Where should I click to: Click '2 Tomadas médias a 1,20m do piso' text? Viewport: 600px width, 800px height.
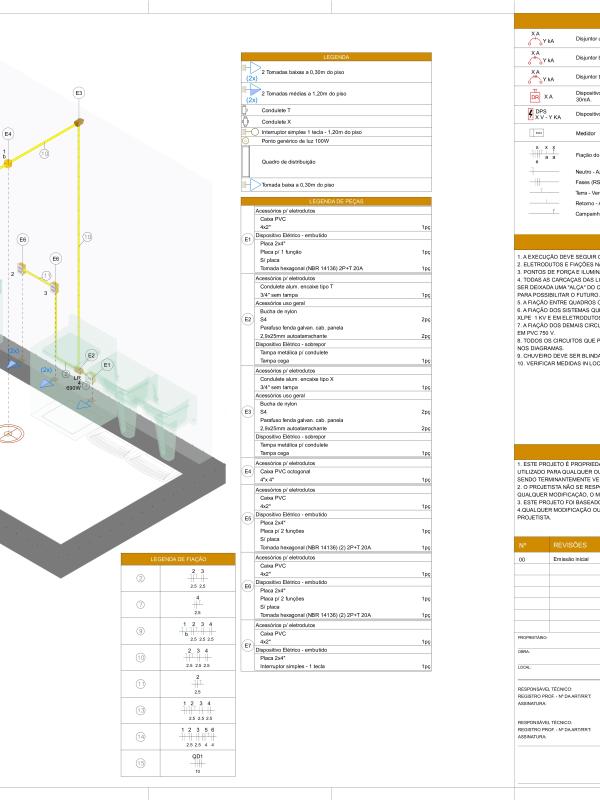click(304, 94)
